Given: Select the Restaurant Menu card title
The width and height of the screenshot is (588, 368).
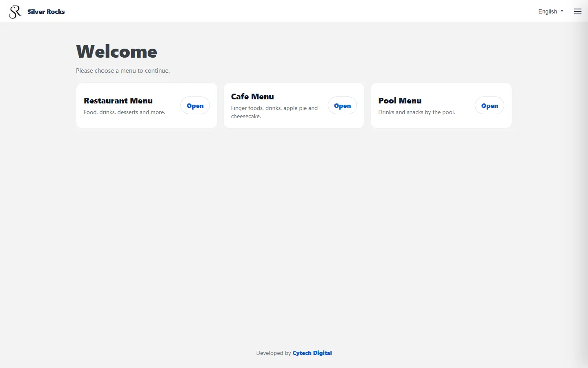Looking at the screenshot, I should pos(118,101).
